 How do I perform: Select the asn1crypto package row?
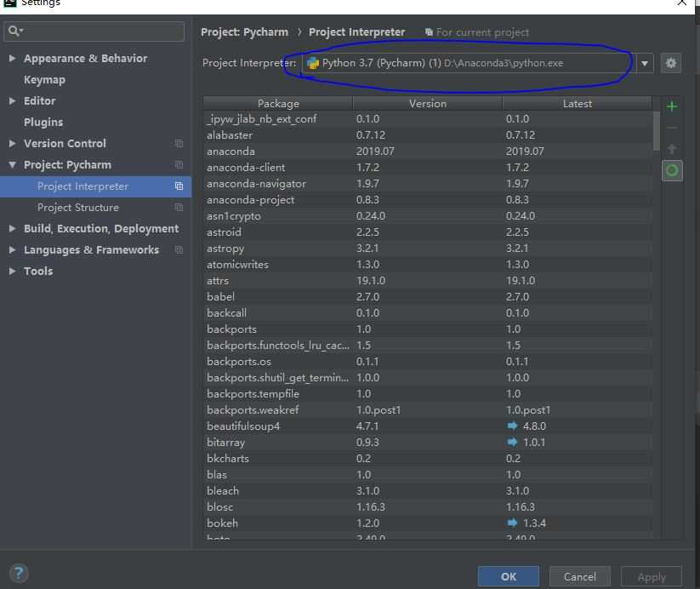tap(428, 216)
